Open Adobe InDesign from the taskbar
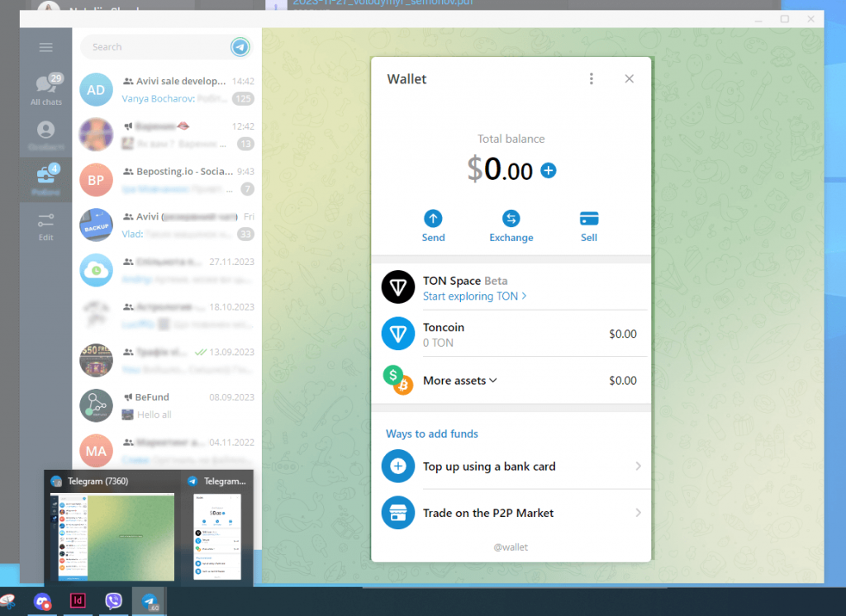Viewport: 846px width, 616px height. [78, 601]
